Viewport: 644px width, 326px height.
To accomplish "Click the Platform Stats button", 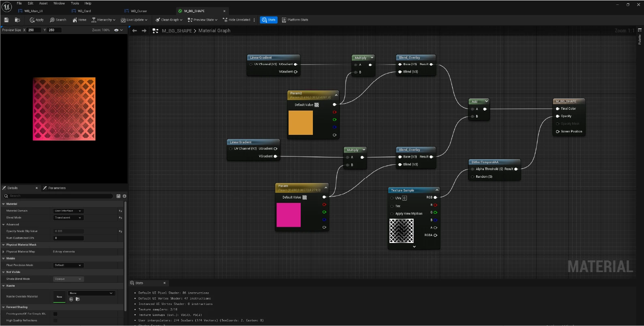I will [x=295, y=20].
